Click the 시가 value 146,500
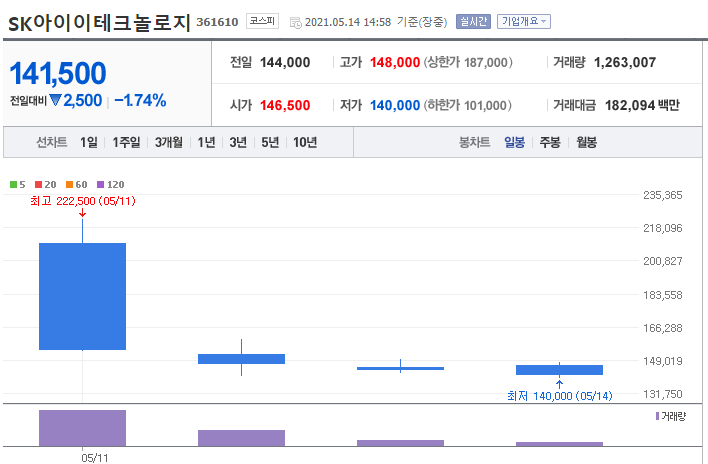Screen dimensions: 708x464 [x=285, y=105]
